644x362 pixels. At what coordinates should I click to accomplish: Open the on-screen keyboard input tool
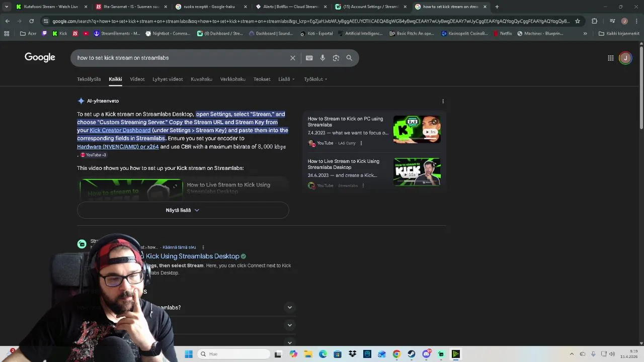click(x=309, y=58)
